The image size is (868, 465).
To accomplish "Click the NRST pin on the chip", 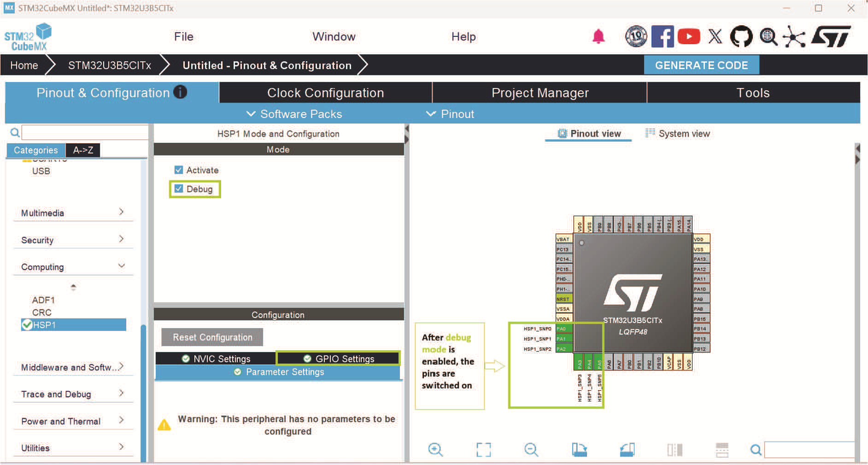I will tap(564, 299).
